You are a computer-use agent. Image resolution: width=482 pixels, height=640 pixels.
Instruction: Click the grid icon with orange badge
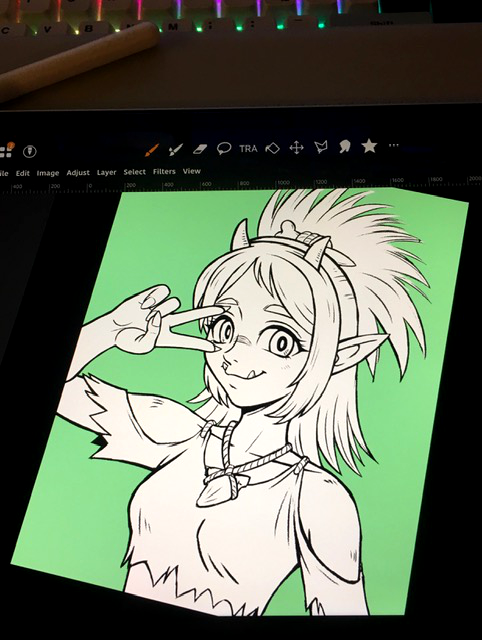[7, 150]
